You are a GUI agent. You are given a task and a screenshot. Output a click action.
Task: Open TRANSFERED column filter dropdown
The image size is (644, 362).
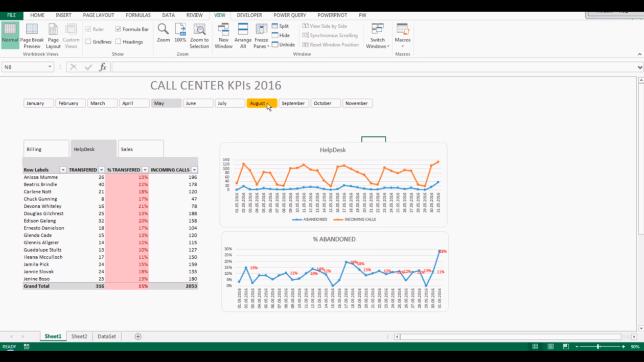[x=102, y=170]
